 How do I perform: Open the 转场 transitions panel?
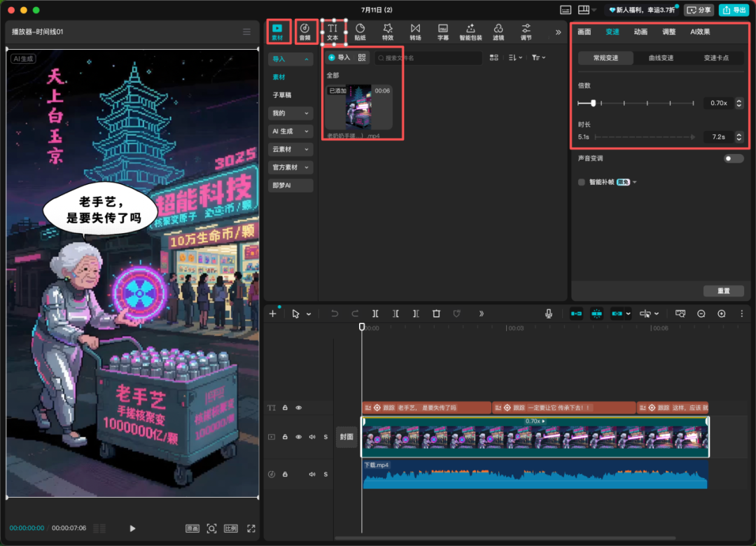(x=415, y=31)
